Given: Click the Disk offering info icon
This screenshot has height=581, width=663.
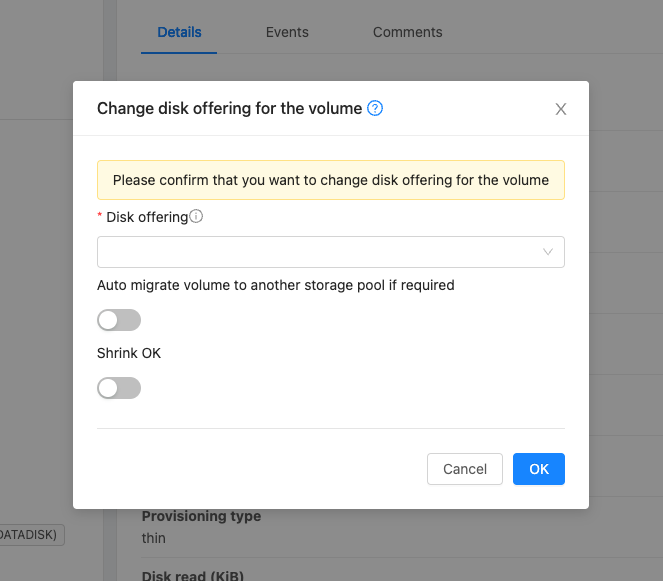Looking at the screenshot, I should [x=196, y=216].
